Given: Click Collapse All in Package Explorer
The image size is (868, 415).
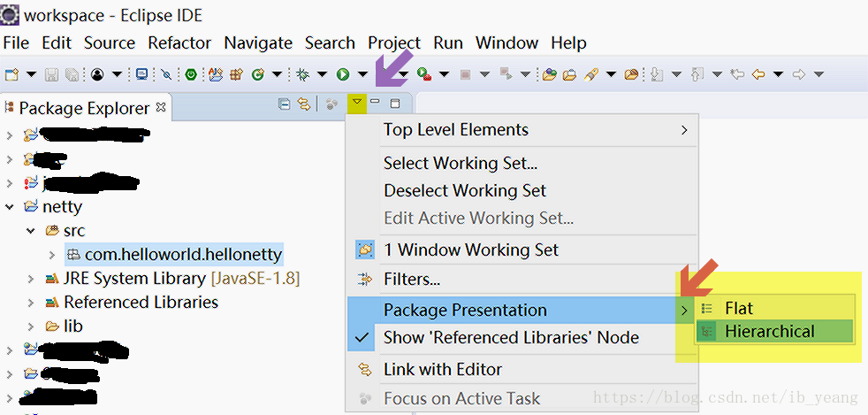Looking at the screenshot, I should coord(284,104).
